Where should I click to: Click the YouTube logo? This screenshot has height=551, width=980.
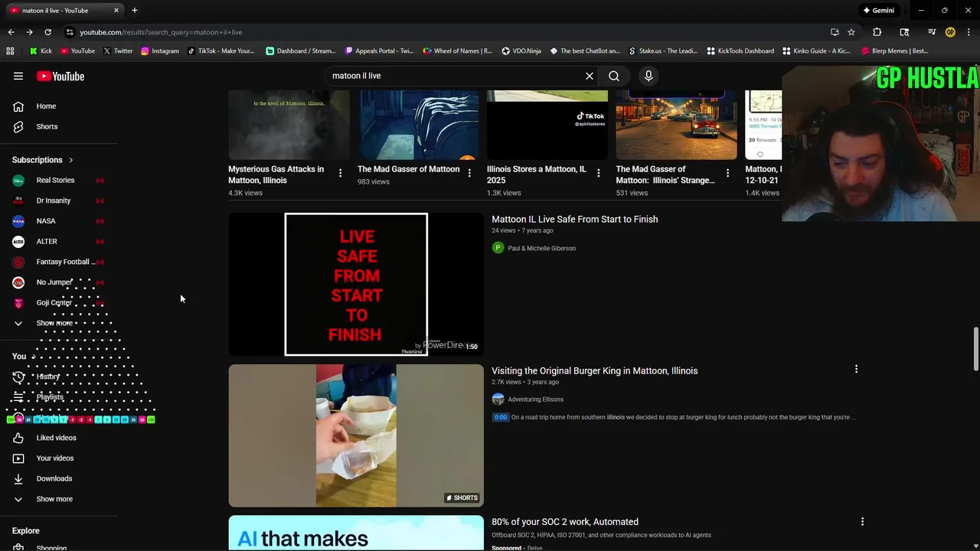(x=60, y=76)
